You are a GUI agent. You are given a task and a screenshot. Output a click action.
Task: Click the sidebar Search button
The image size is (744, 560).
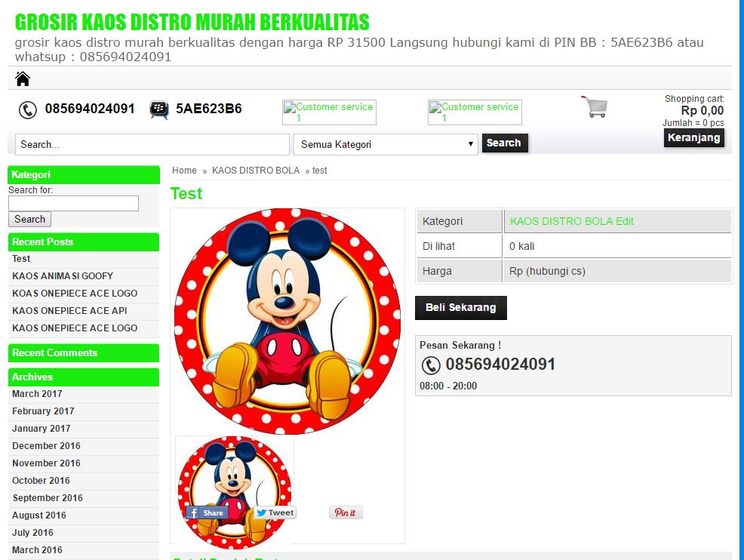29,220
